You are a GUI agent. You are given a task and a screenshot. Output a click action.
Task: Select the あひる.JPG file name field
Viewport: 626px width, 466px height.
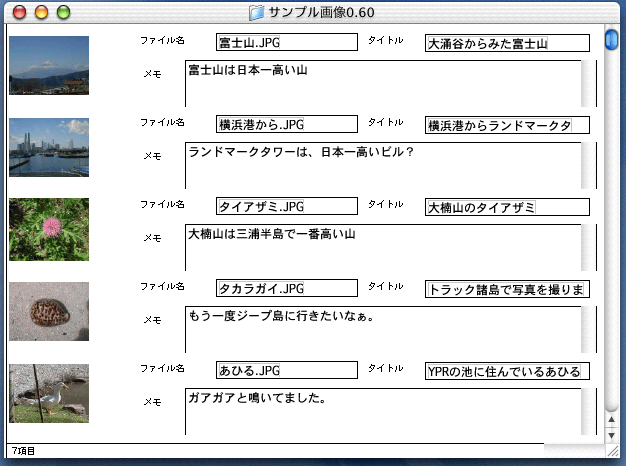(287, 370)
